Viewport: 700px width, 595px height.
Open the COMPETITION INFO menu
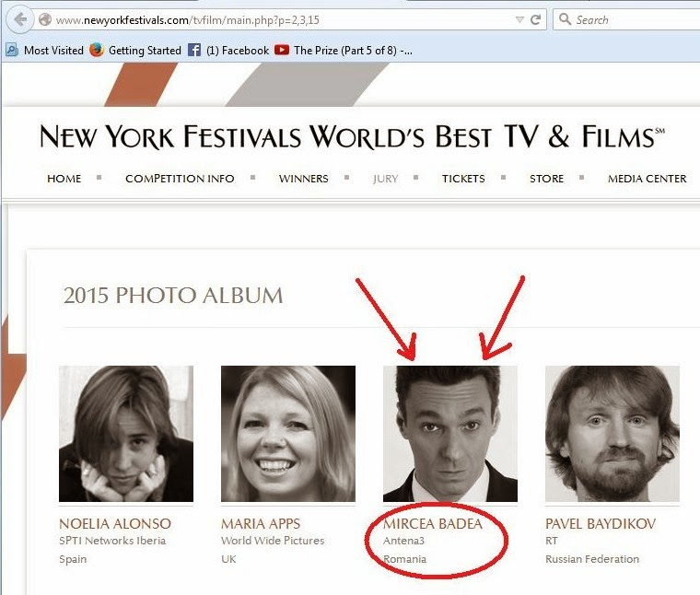pos(180,179)
